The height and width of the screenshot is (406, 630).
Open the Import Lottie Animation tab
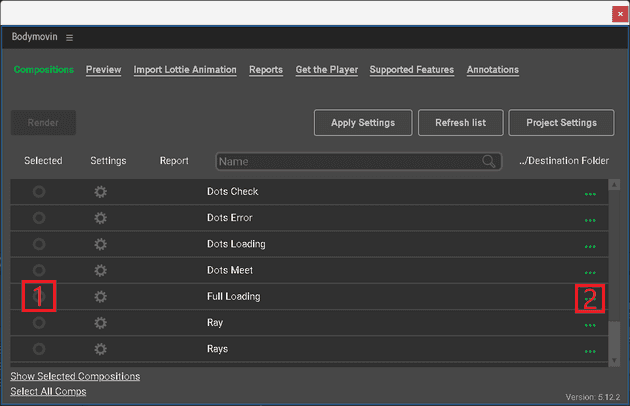185,70
